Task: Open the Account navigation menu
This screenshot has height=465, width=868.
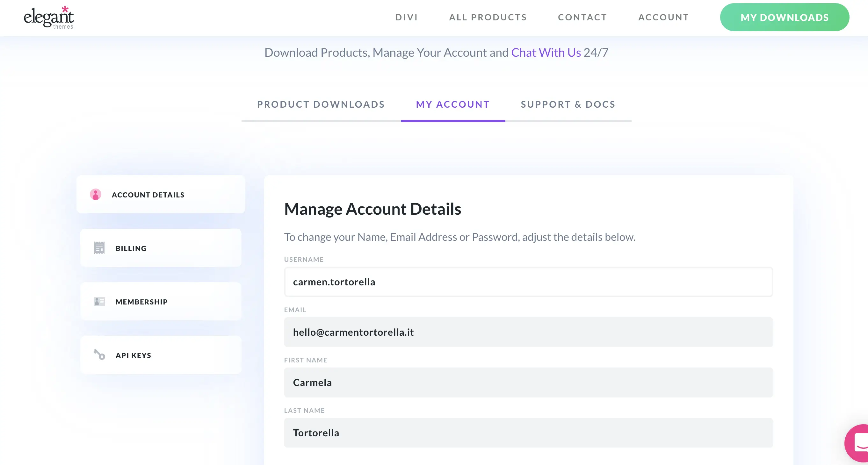Action: click(663, 18)
